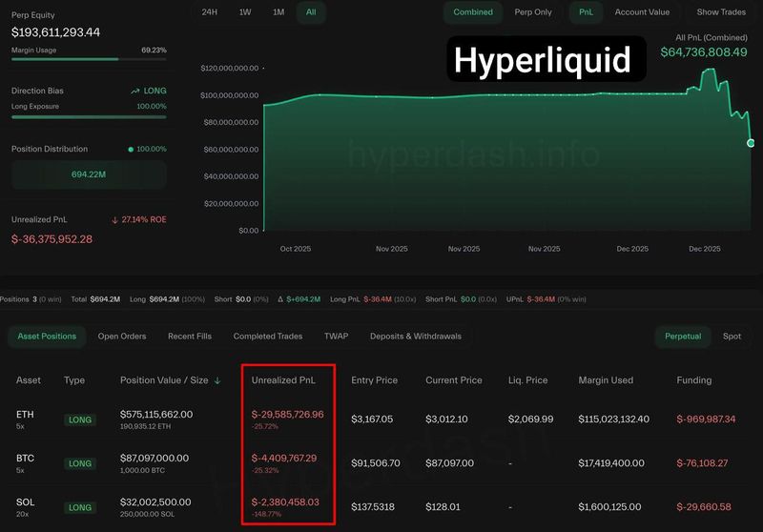
Task: Show the Account Value chart
Action: coord(642,12)
